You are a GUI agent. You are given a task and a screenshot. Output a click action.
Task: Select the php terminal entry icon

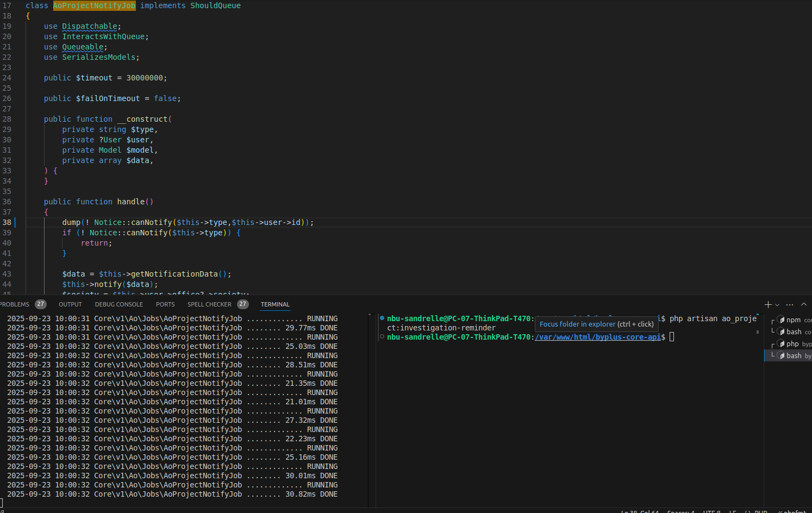pos(781,344)
